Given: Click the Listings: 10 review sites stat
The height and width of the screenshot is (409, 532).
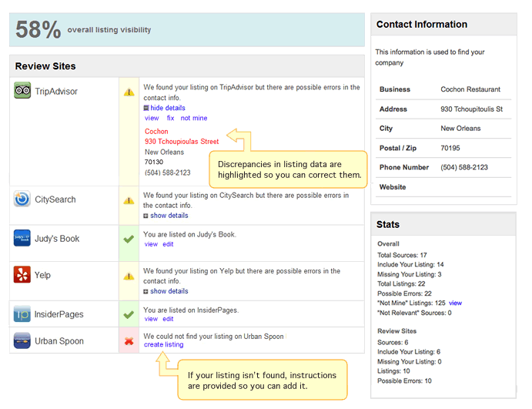Looking at the screenshot, I should click(x=393, y=371).
